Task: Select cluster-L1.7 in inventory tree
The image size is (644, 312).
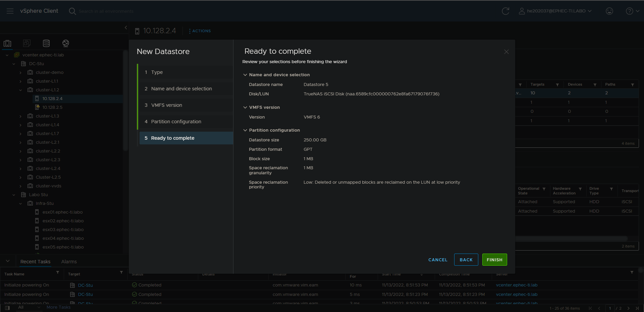Action: pos(47,134)
